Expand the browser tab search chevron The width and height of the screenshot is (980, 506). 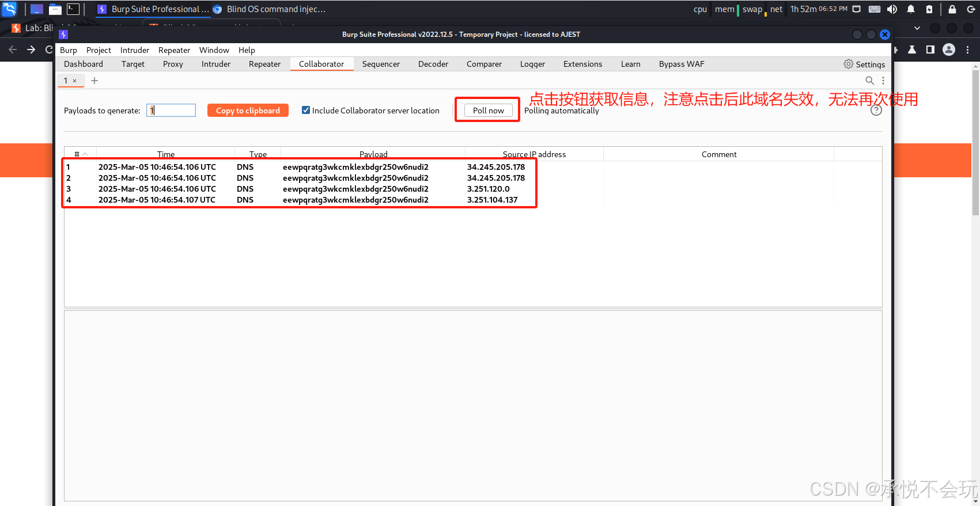(x=917, y=28)
